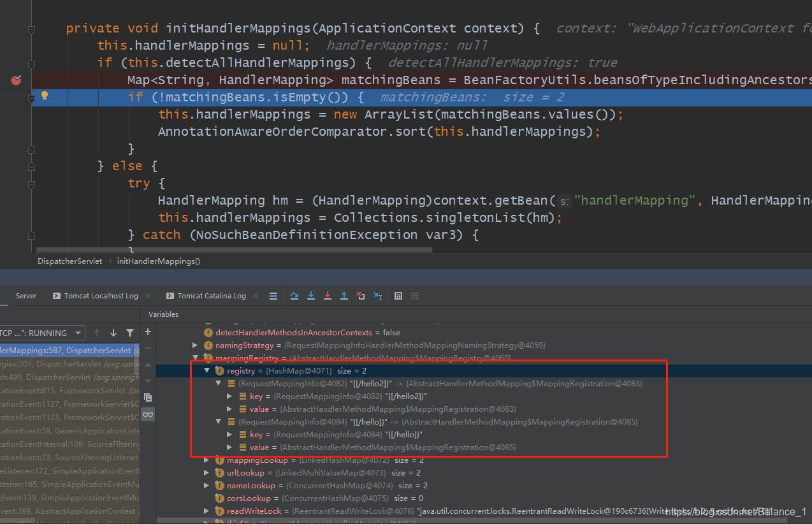Click DispatcherServlet in the breadcrumb bar
The height and width of the screenshot is (524, 812).
(x=71, y=261)
